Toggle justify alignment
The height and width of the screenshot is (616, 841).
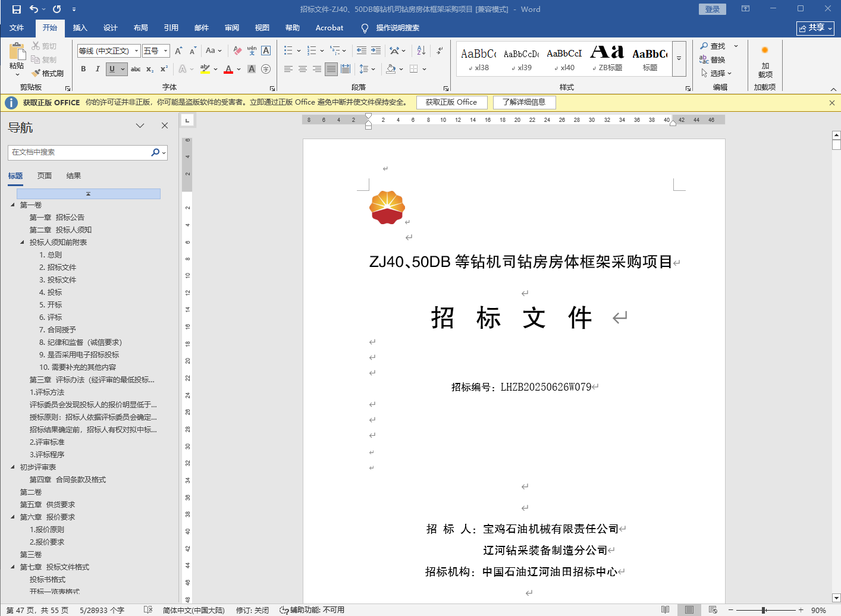tap(331, 69)
